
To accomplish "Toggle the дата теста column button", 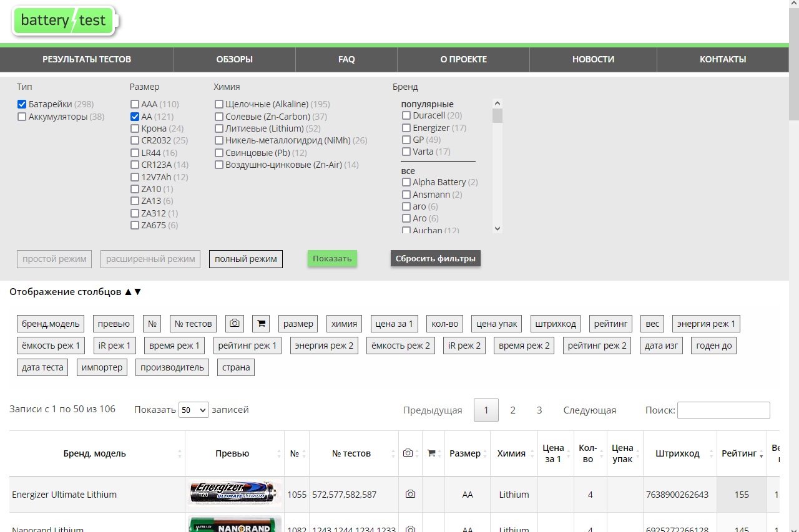I will 42,367.
